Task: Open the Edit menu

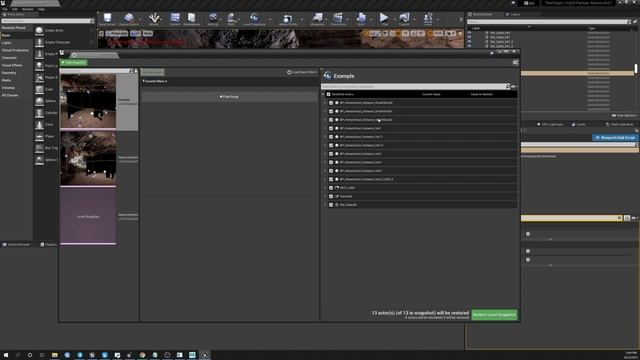Action: [x=15, y=9]
